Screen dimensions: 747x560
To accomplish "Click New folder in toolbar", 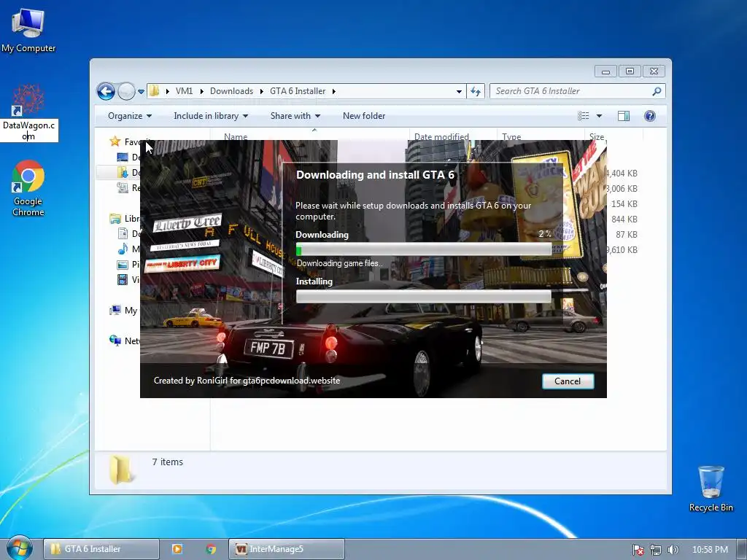I will pyautogui.click(x=364, y=116).
